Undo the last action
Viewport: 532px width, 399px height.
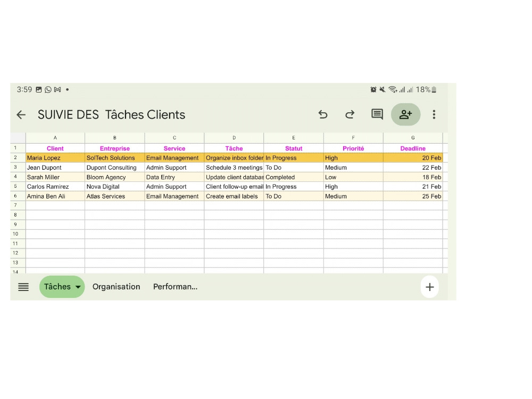point(323,115)
